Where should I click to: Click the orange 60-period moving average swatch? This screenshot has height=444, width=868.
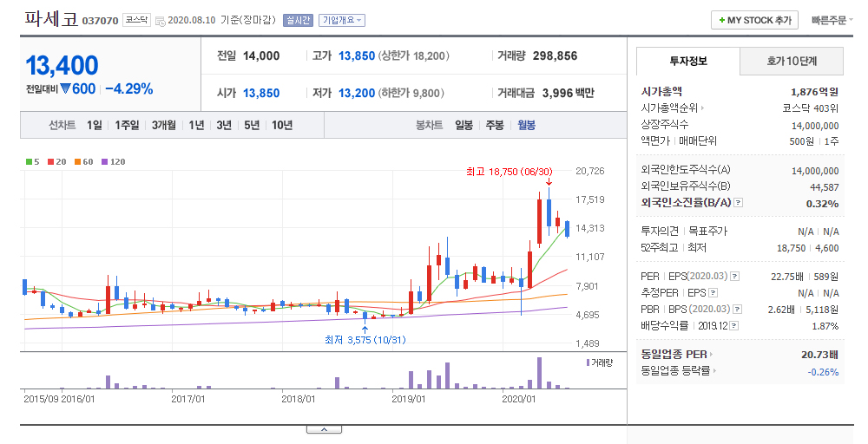[x=77, y=162]
